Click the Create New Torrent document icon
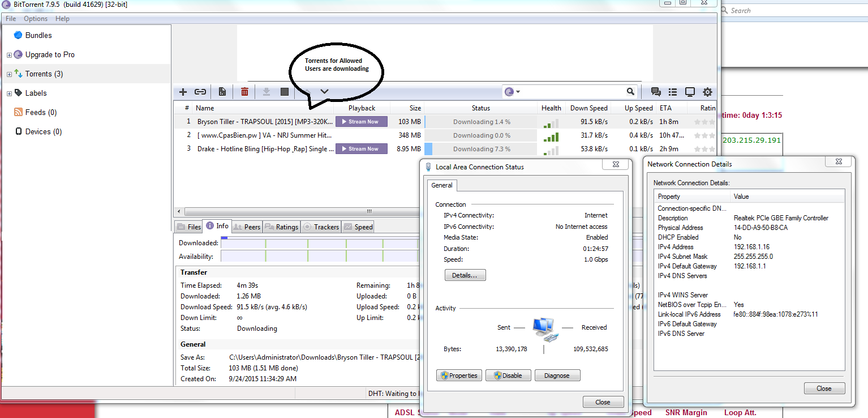 [x=222, y=92]
